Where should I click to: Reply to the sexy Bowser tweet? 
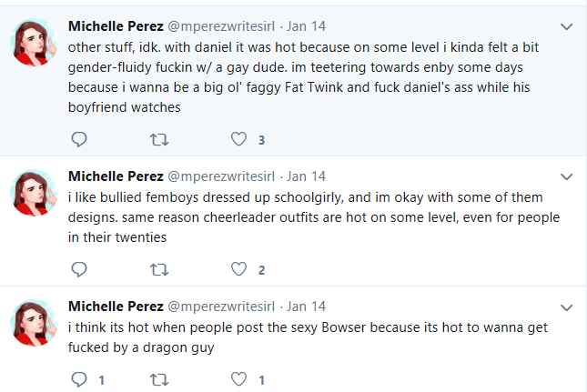pos(79,379)
